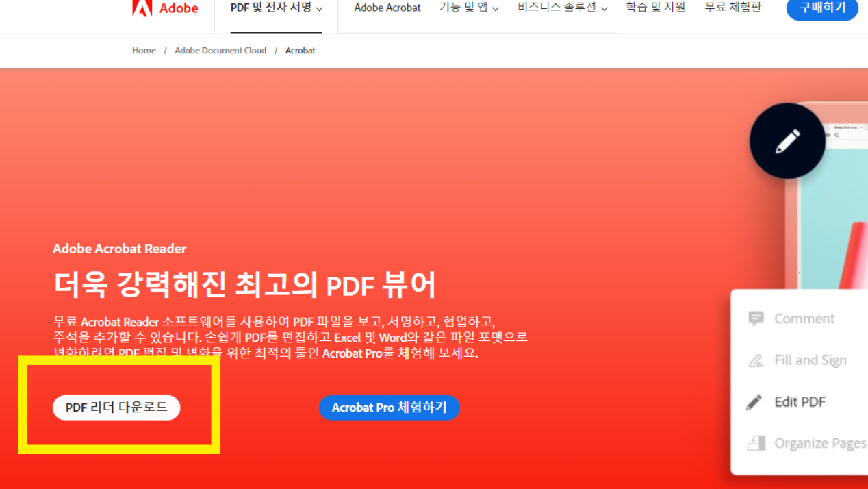
Task: Select the Fill and Sign icon
Action: click(x=756, y=360)
